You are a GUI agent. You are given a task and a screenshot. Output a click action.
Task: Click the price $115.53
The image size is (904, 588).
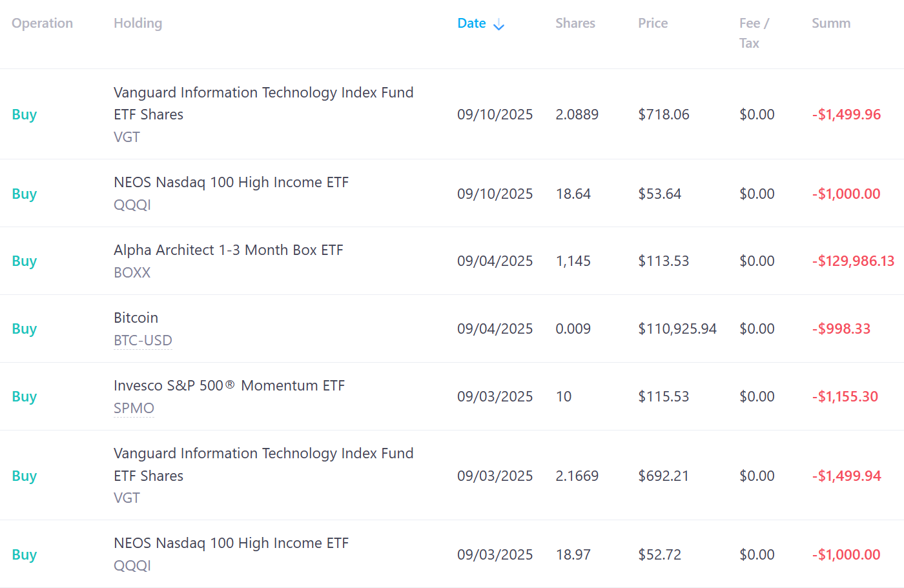pos(663,396)
